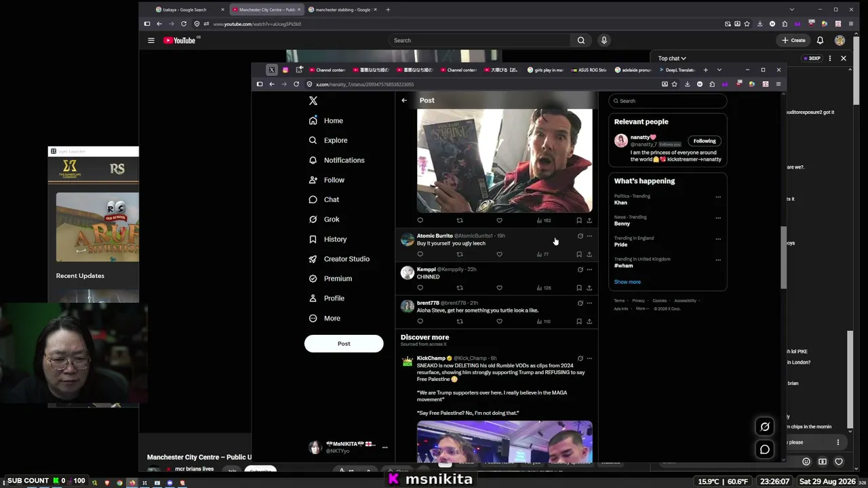Open the floating chat messages button
The width and height of the screenshot is (868, 488).
click(x=765, y=449)
